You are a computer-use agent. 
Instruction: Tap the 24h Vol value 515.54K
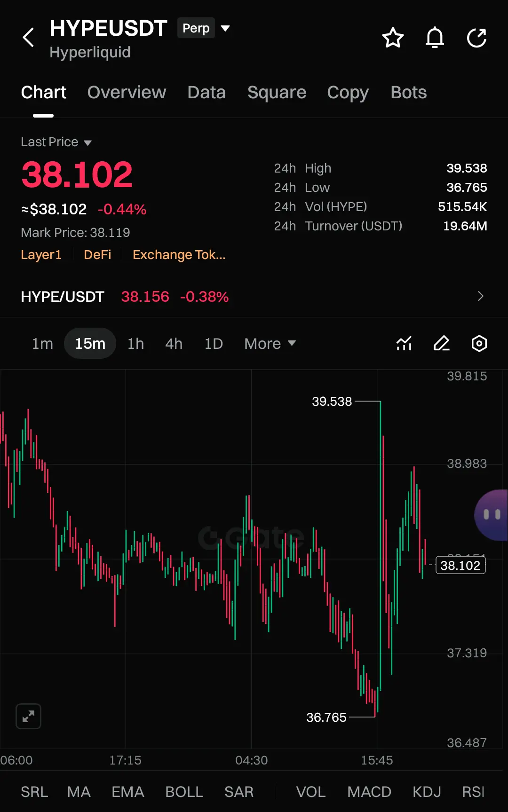click(462, 207)
